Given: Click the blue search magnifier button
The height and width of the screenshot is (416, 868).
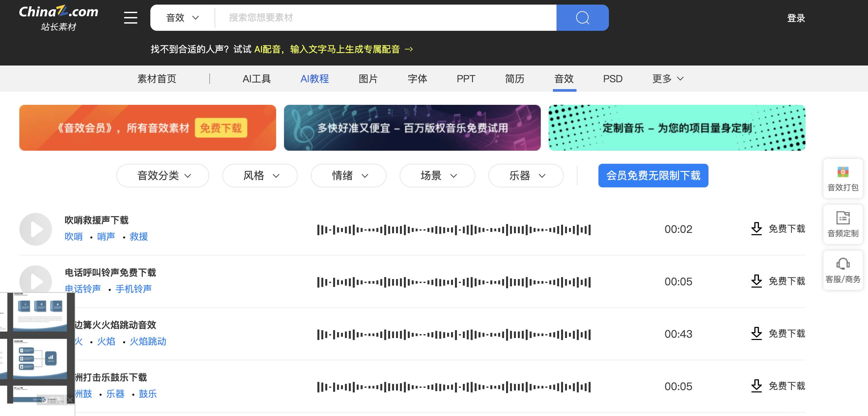Looking at the screenshot, I should coord(582,17).
